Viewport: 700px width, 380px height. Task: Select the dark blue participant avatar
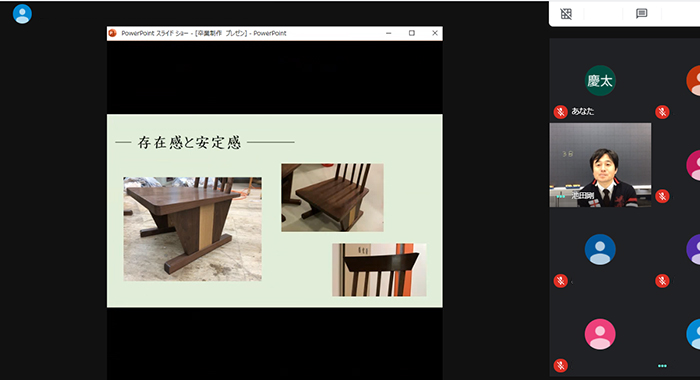click(600, 250)
